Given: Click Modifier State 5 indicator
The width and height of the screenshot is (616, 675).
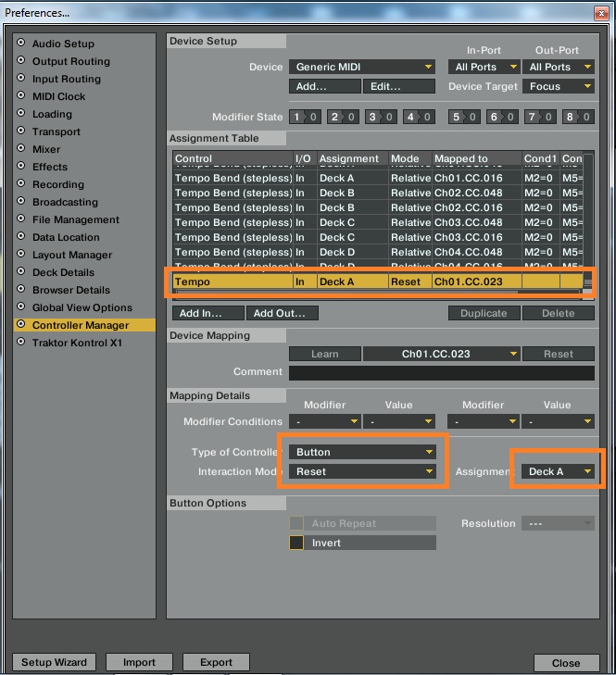Looking at the screenshot, I should coord(464,117).
